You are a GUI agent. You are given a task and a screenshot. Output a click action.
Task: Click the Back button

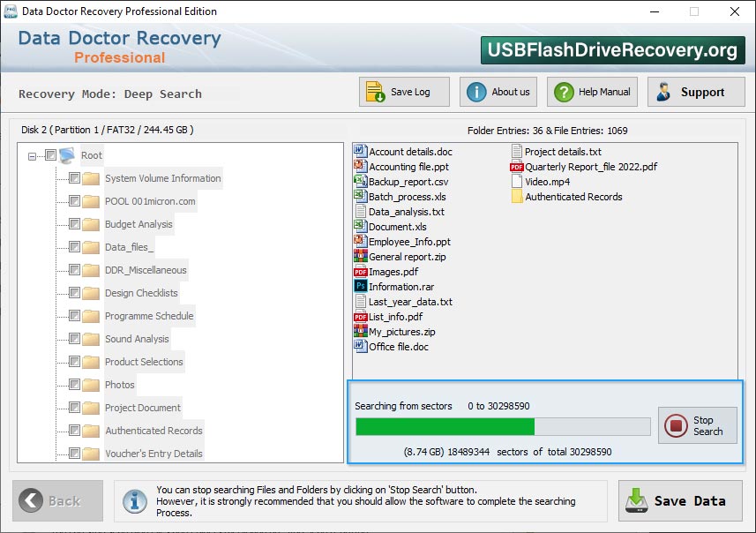click(58, 500)
